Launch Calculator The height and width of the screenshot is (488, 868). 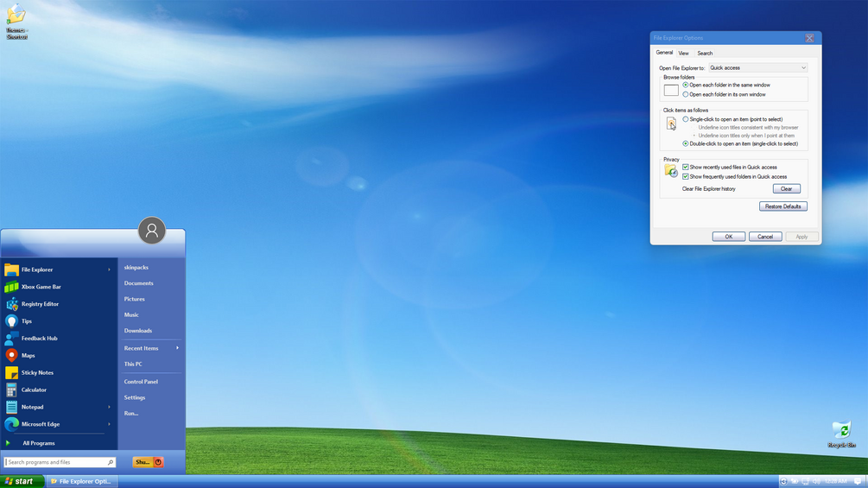pos(58,390)
